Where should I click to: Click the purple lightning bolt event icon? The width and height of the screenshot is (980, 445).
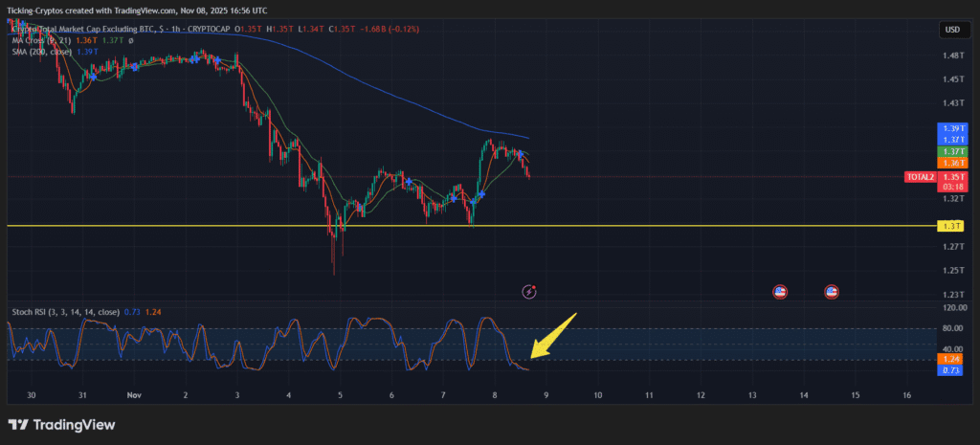click(528, 290)
